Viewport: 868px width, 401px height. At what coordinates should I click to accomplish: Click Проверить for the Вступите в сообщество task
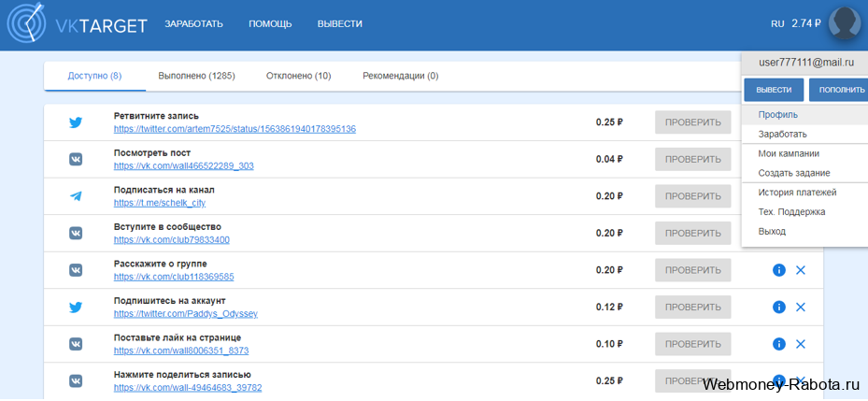pos(693,233)
